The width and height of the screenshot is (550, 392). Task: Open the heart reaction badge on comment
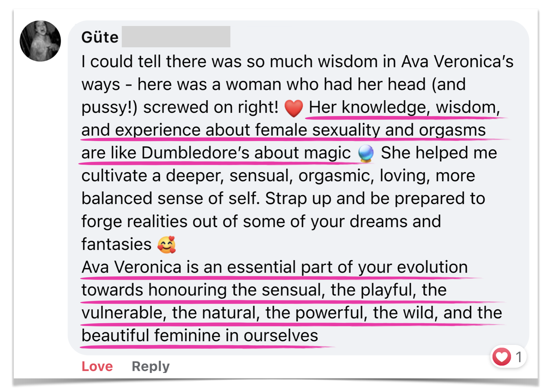[501, 357]
